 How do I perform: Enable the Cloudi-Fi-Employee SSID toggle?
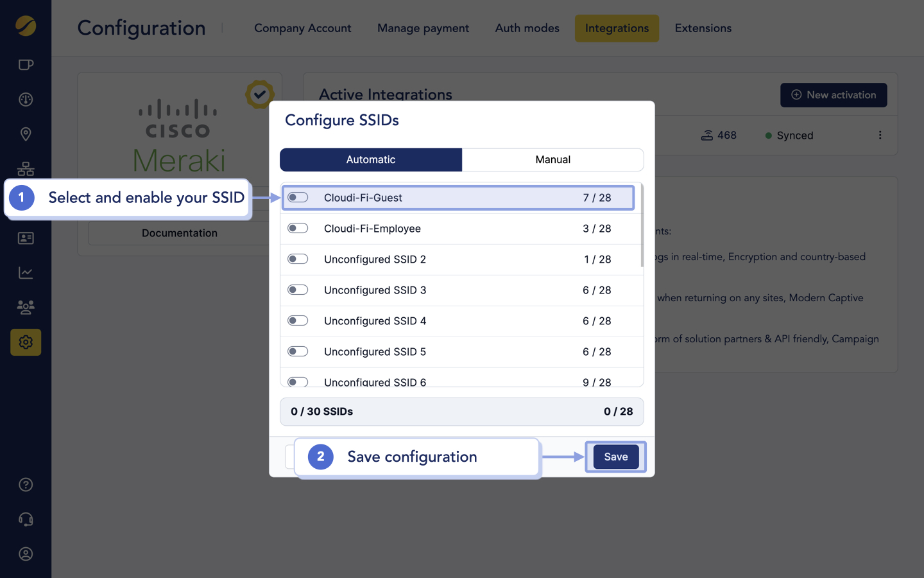click(298, 228)
